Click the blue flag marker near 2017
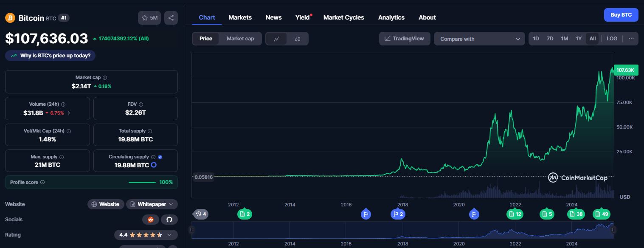This screenshot has width=644, height=248. (366, 214)
